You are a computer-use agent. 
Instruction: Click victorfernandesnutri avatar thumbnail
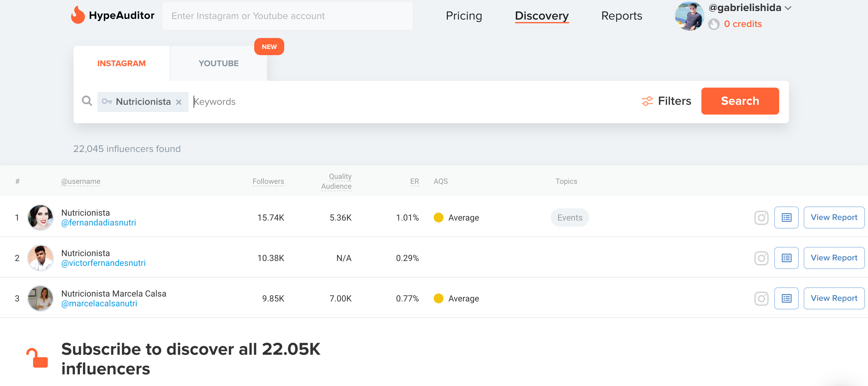coord(40,258)
